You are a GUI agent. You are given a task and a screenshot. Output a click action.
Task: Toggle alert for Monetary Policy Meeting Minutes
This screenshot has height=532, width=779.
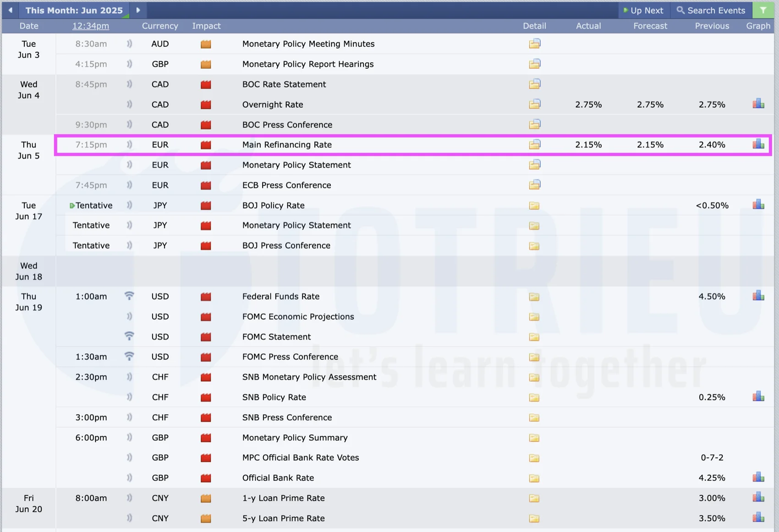point(129,44)
